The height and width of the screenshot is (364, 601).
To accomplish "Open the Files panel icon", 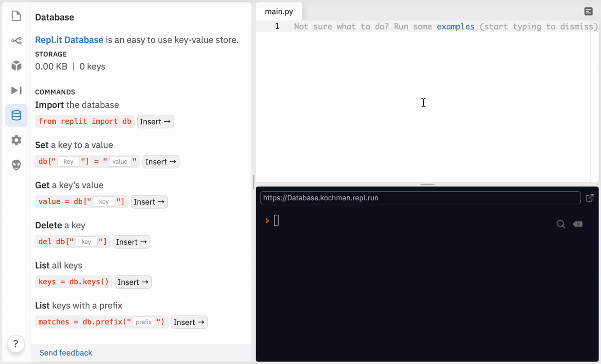I will point(17,16).
